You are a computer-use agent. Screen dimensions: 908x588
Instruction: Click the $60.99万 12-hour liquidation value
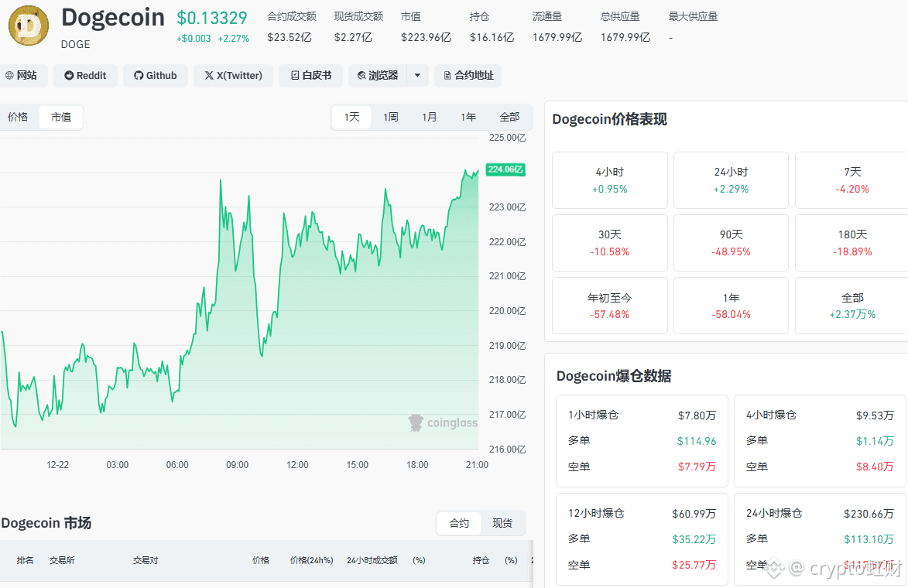coord(694,514)
